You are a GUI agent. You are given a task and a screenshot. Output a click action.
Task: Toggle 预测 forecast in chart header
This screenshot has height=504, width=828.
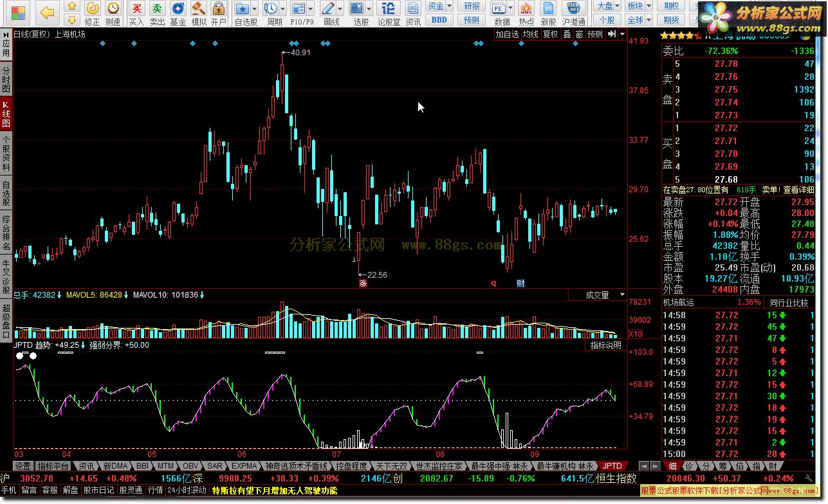(595, 34)
